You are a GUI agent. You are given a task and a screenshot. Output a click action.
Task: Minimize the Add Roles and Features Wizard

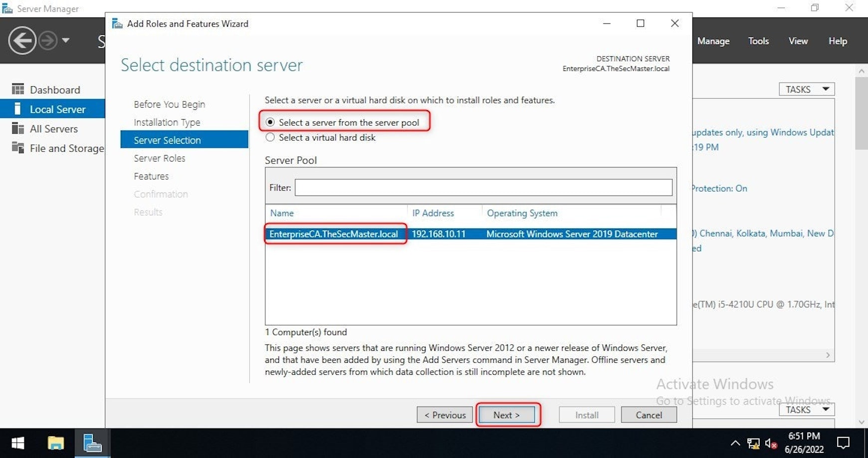point(607,23)
